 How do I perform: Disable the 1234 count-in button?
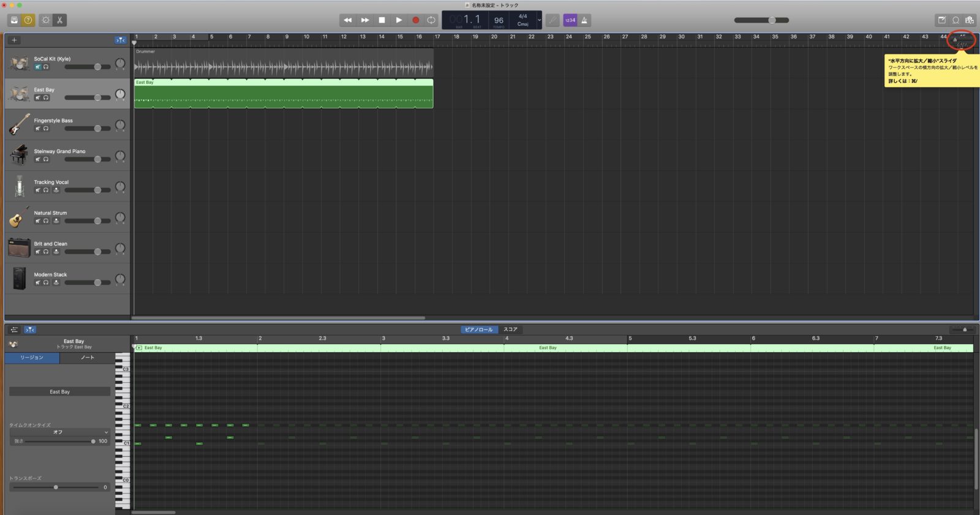pos(570,20)
